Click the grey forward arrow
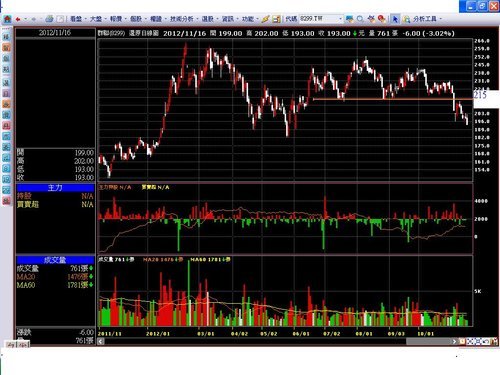The width and height of the screenshot is (500, 375). 33,19
